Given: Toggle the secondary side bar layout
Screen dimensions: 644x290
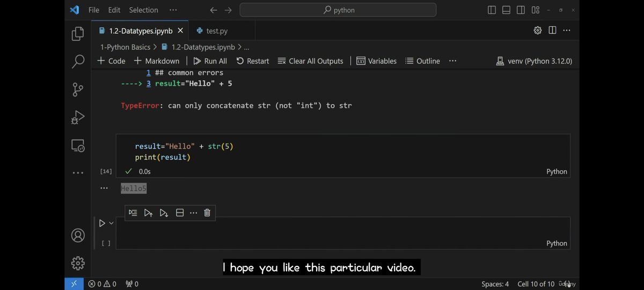Looking at the screenshot, I should tap(521, 10).
